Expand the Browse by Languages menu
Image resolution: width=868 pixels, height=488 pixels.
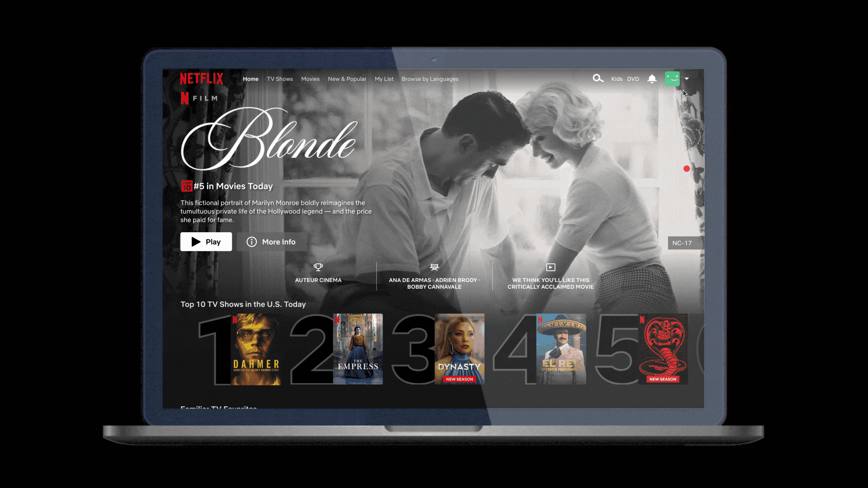pyautogui.click(x=430, y=79)
